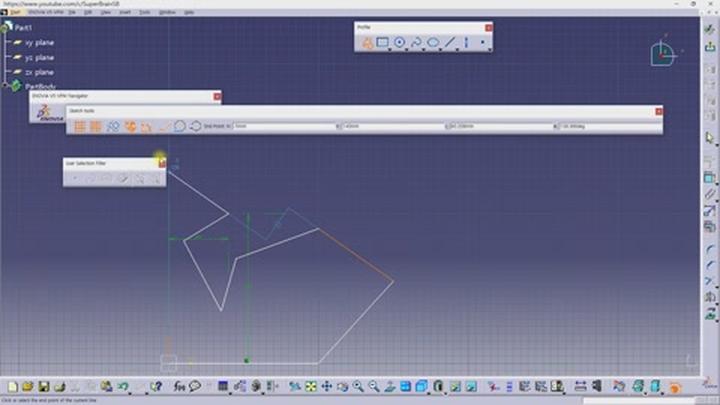The height and width of the screenshot is (405, 720).
Task: Click the Hide/Show icon
Action: pyautogui.click(x=455, y=387)
